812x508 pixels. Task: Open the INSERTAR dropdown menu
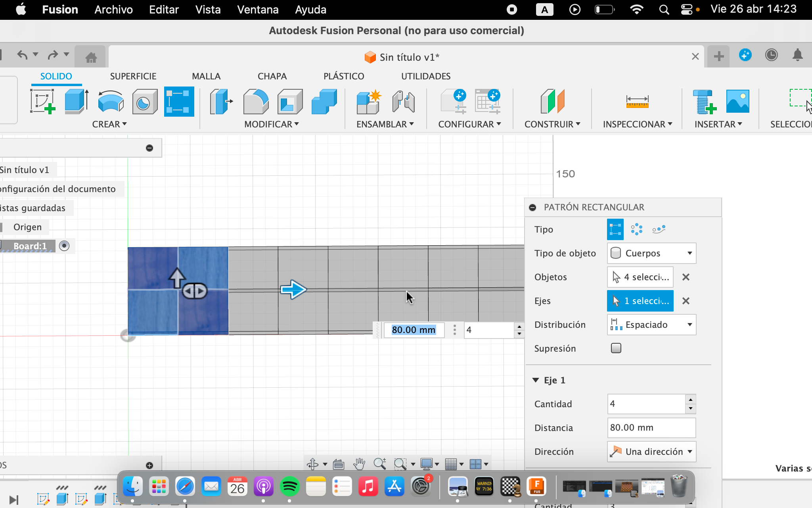tap(718, 124)
